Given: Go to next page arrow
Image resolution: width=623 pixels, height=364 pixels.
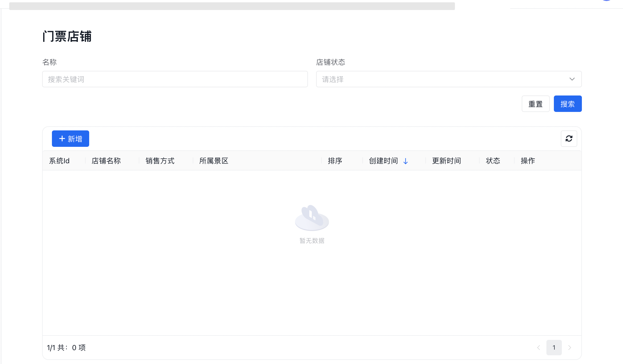Looking at the screenshot, I should 570,348.
